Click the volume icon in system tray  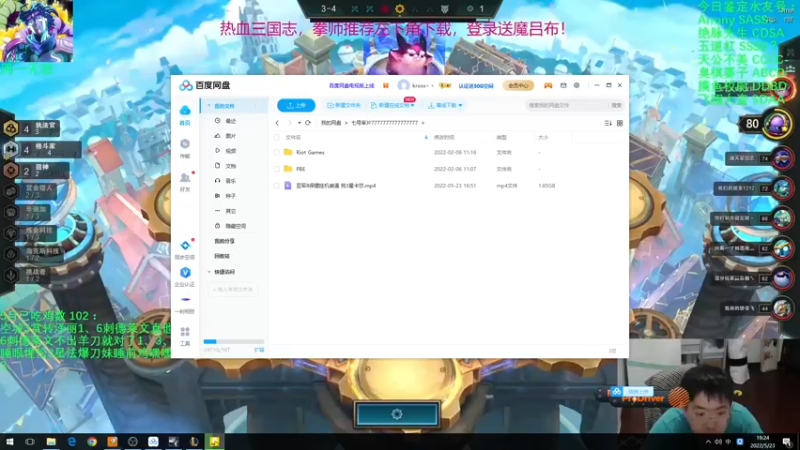tap(718, 442)
